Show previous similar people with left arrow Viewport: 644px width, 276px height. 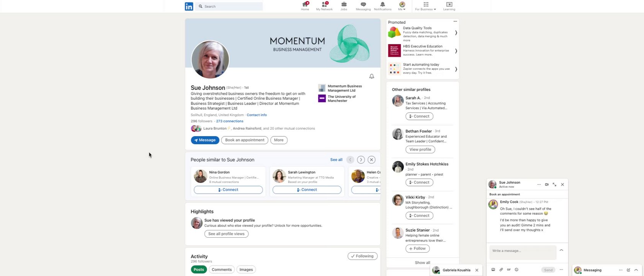pos(350,159)
